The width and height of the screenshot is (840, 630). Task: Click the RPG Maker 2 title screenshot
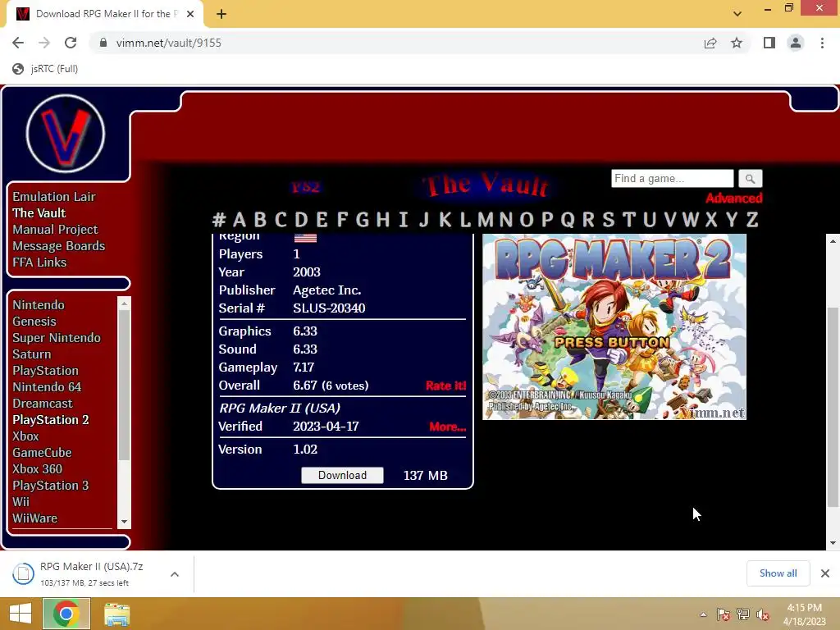point(614,326)
